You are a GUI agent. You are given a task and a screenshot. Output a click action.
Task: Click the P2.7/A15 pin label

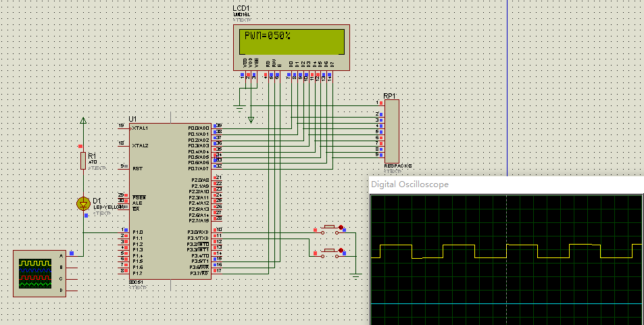[x=199, y=221]
